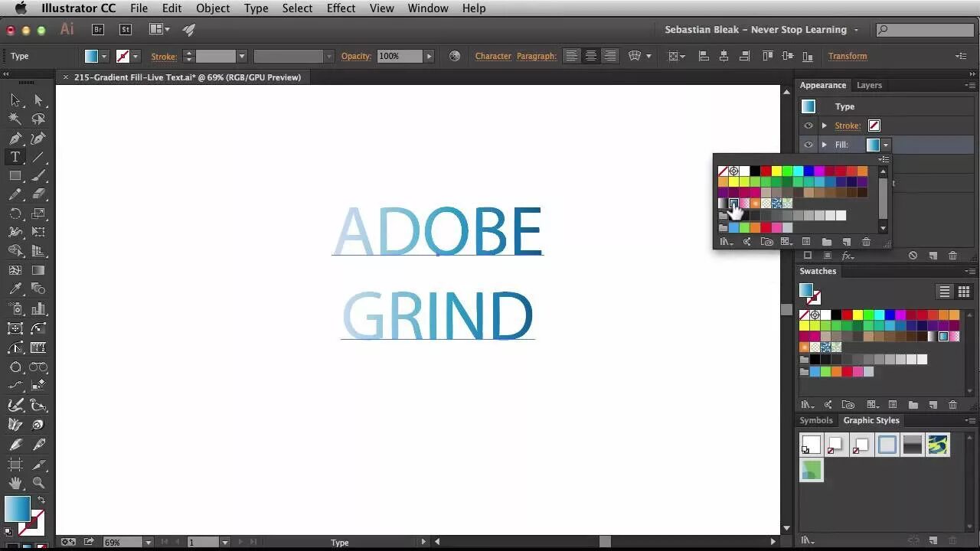Screen dimensions: 980x551
Task: Open Fill swatch dropdown in Appearance
Action: tap(886, 145)
